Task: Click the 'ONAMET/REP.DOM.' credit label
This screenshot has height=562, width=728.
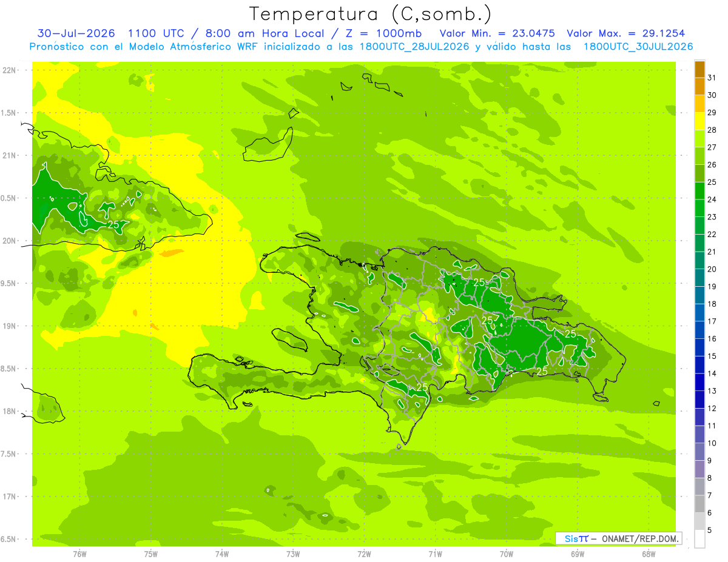Action: coord(641,538)
